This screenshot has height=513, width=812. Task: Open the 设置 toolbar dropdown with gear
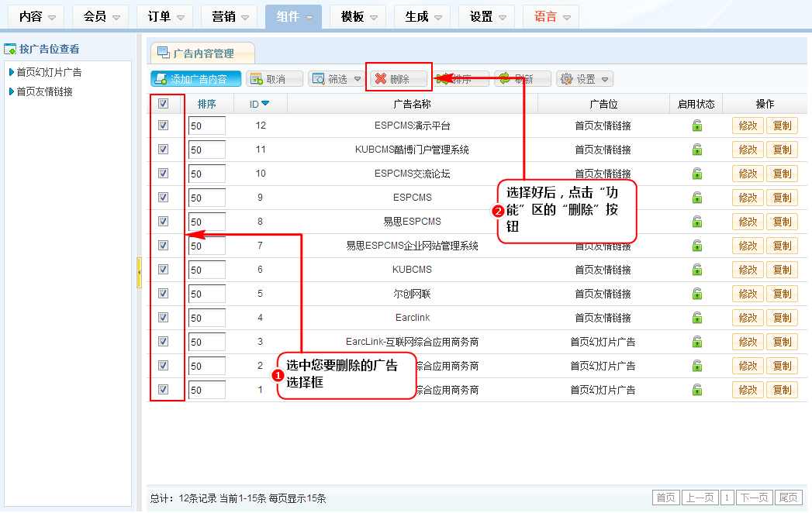585,79
